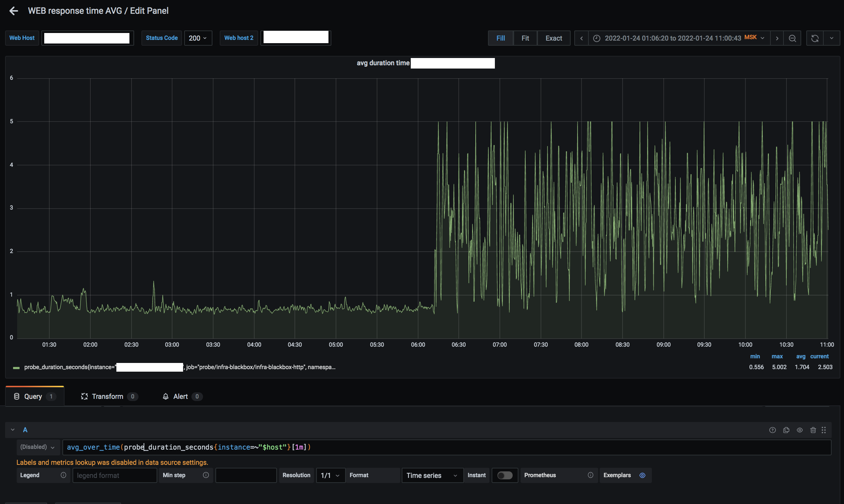Open Resolution 1/1 dropdown
Viewport: 844px width, 504px height.
(330, 475)
